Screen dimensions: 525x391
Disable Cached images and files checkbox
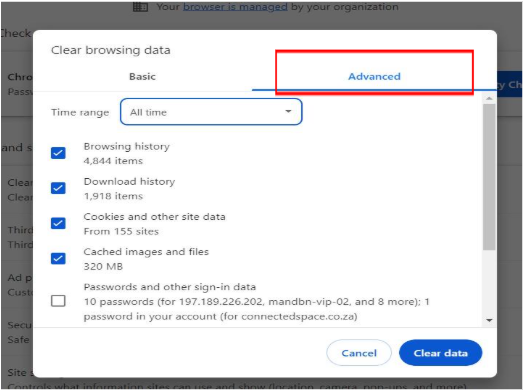[58, 258]
